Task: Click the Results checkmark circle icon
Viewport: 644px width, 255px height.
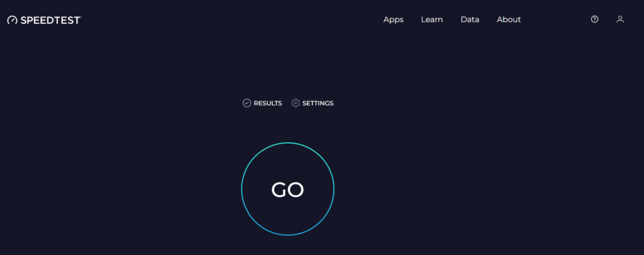Action: [247, 103]
